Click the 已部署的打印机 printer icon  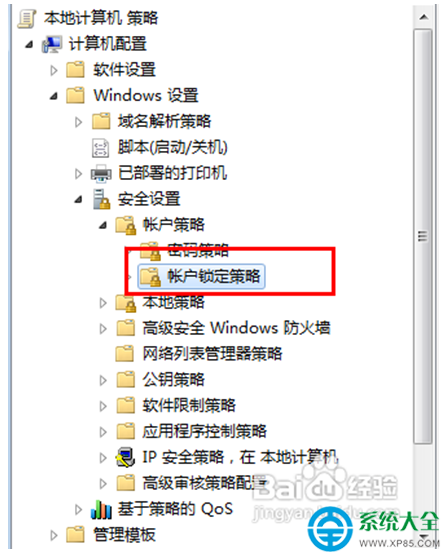[101, 173]
